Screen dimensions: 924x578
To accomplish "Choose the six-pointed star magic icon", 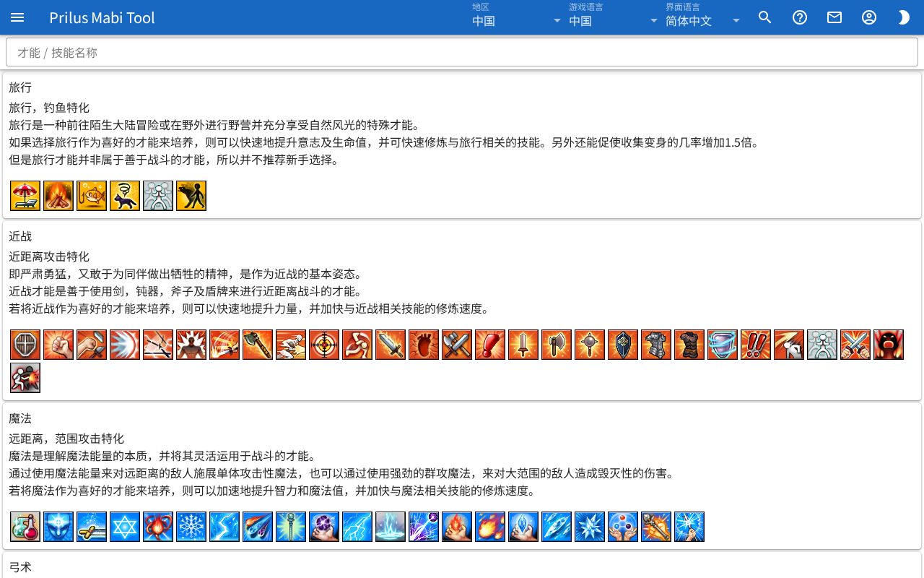I will coord(125,527).
